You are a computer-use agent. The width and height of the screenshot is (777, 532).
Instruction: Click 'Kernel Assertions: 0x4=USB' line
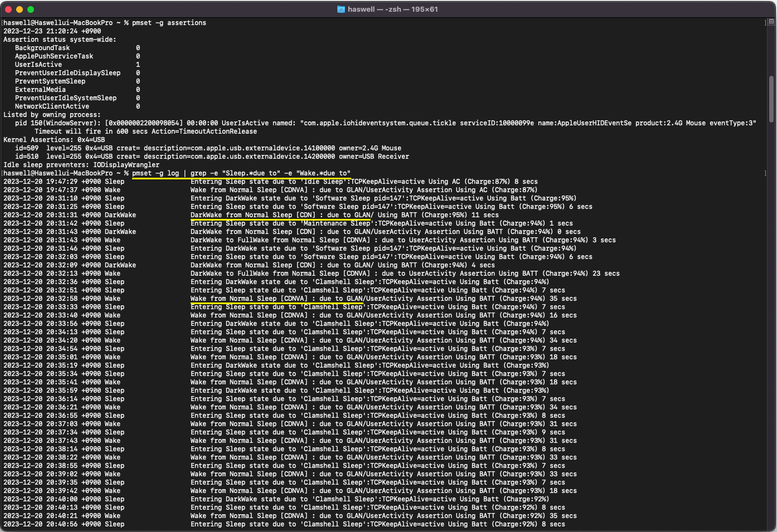click(54, 140)
